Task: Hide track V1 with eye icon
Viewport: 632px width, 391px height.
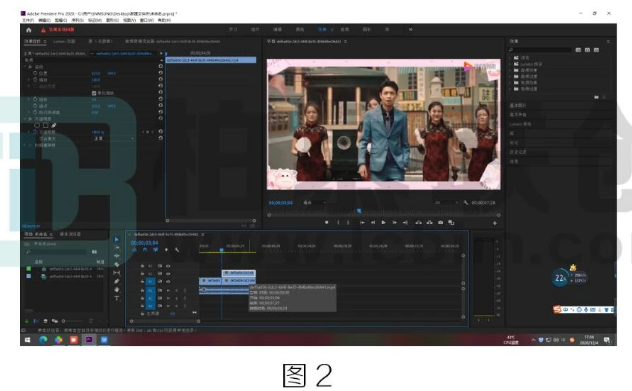Action: coord(168,281)
